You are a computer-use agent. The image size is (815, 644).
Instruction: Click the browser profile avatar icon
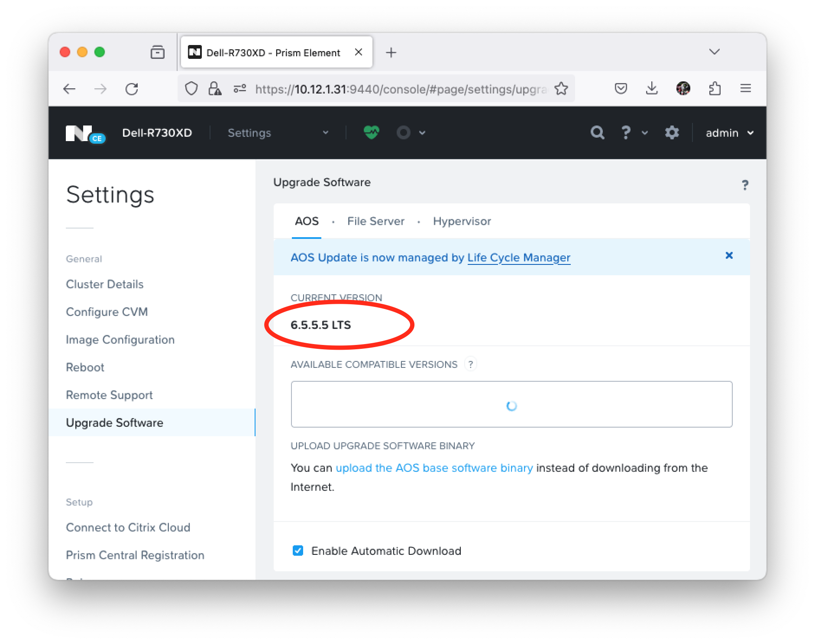(x=683, y=89)
